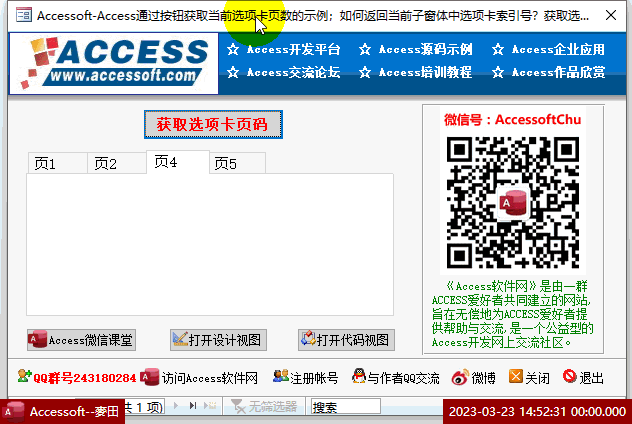Image resolution: width=632 pixels, height=424 pixels.
Task: Click the star icon beside Access源码示例
Action: [365, 50]
